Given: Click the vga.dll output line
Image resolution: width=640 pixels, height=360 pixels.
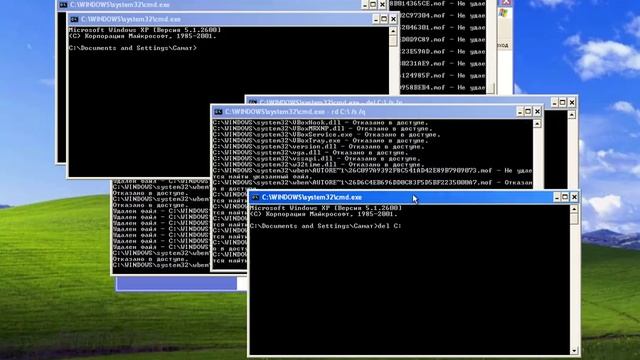Looking at the screenshot, I should (x=311, y=153).
